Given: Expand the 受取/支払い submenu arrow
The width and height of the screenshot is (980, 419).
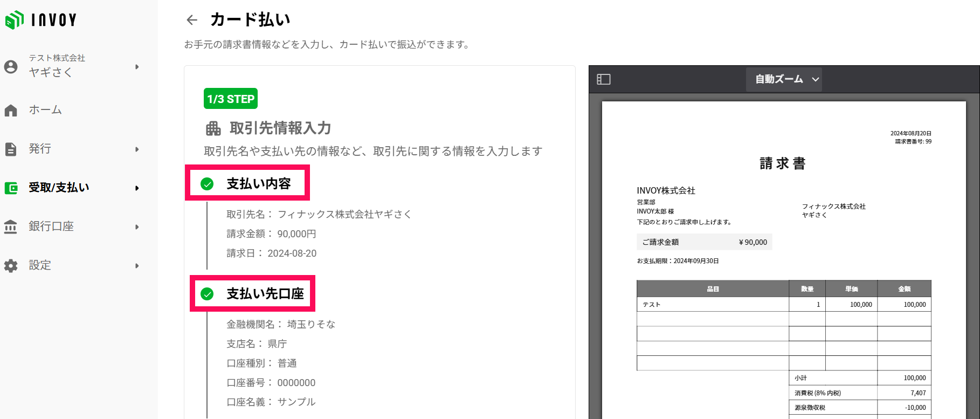Looking at the screenshot, I should click(x=137, y=188).
